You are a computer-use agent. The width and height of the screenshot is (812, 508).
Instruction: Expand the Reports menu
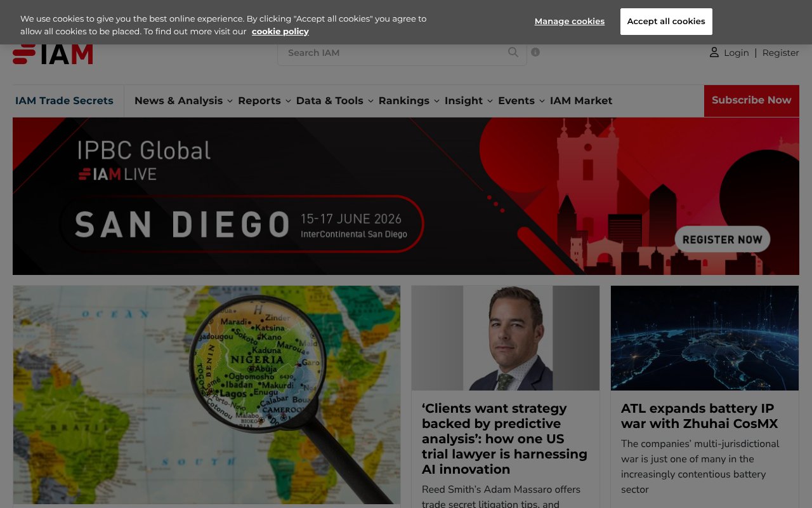pyautogui.click(x=259, y=100)
